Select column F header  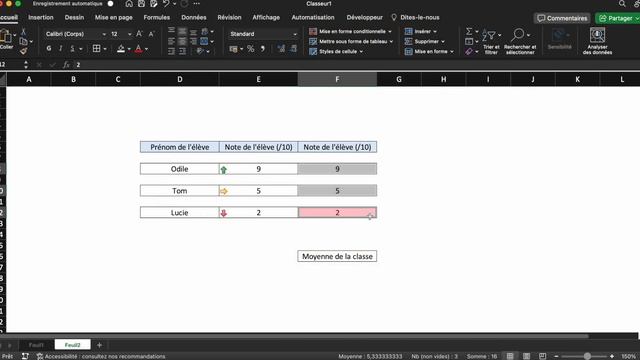337,80
